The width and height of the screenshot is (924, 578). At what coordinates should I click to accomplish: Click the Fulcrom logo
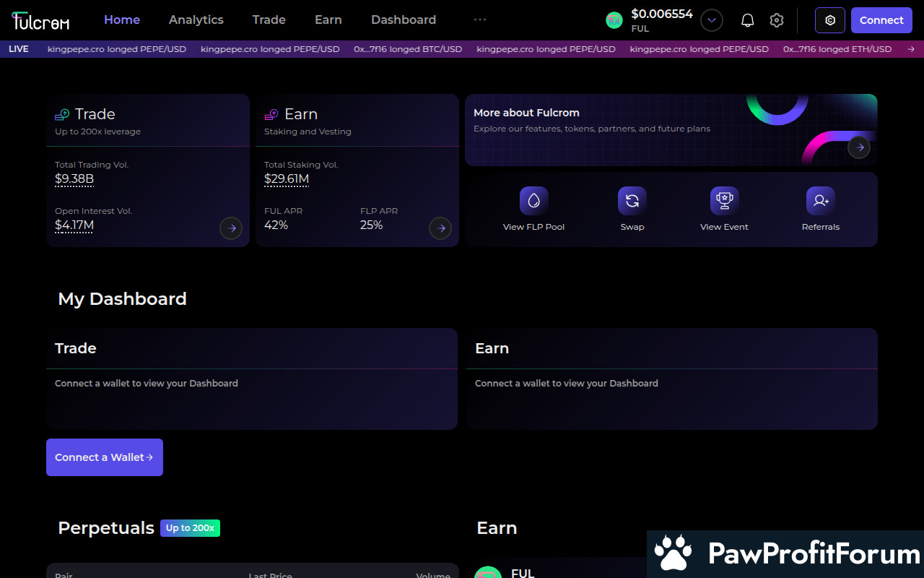41,20
